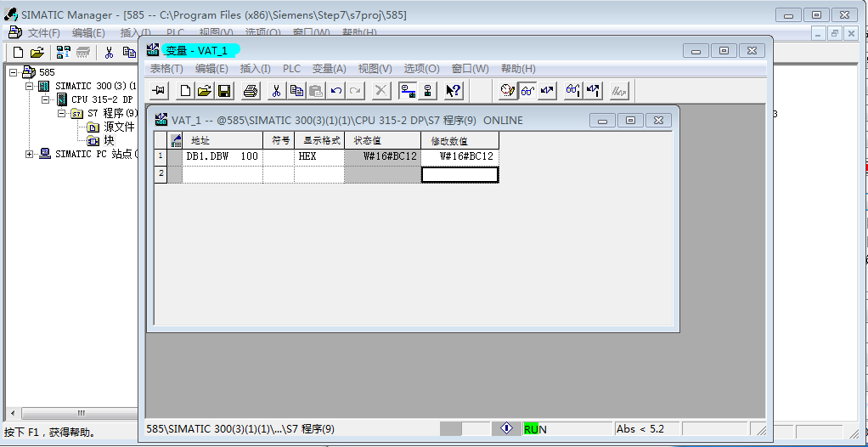The height and width of the screenshot is (447, 868).
Task: Click the empty modify value cell in row 2
Action: [x=459, y=174]
